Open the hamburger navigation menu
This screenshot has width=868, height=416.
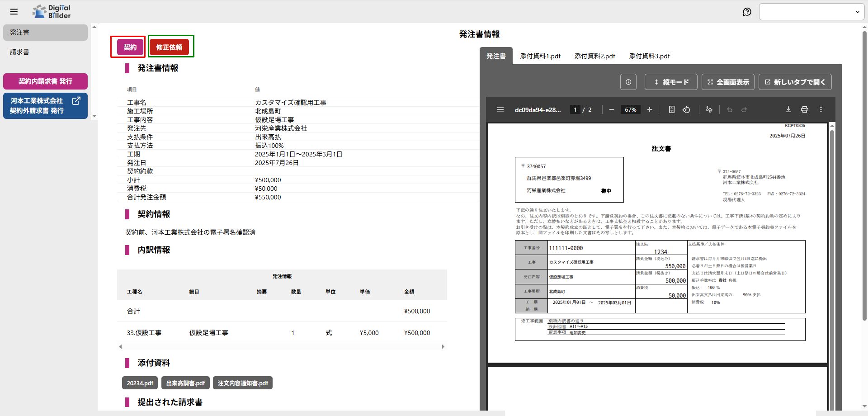click(x=14, y=12)
